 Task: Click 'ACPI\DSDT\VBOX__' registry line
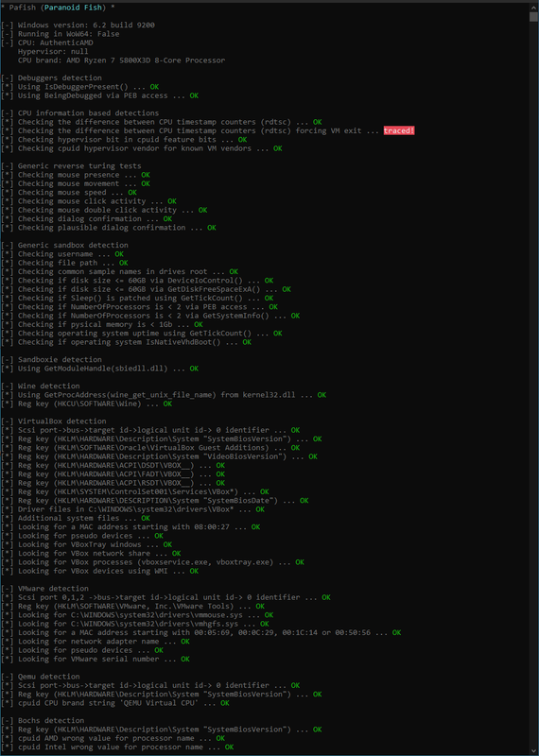click(x=113, y=465)
